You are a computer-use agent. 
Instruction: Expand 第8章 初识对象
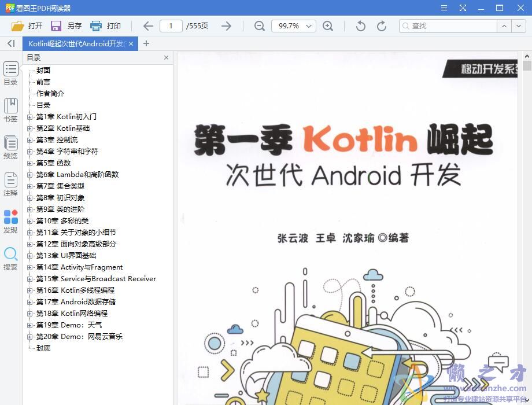click(x=30, y=198)
